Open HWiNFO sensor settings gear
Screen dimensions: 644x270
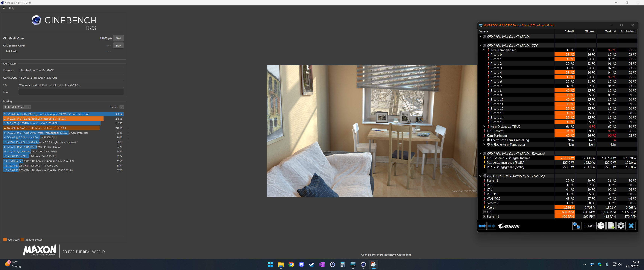[x=621, y=226]
